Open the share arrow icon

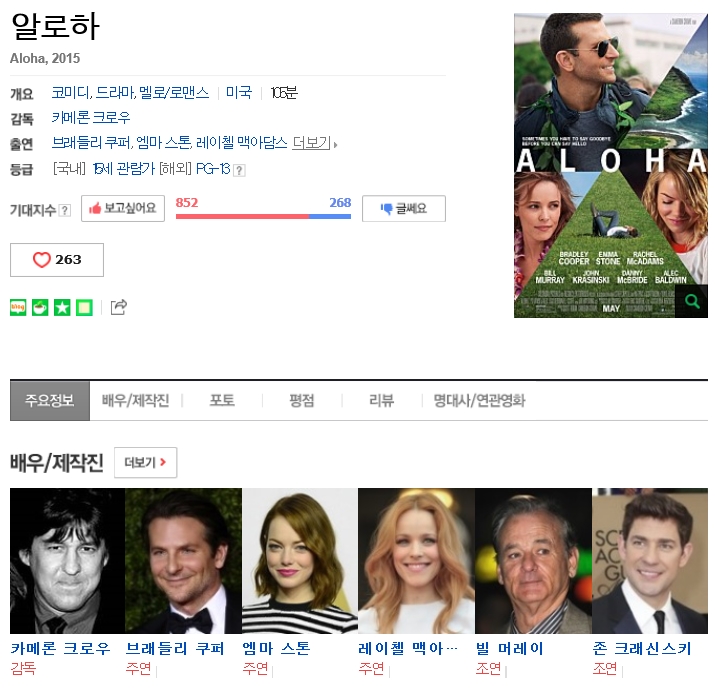[x=118, y=307]
